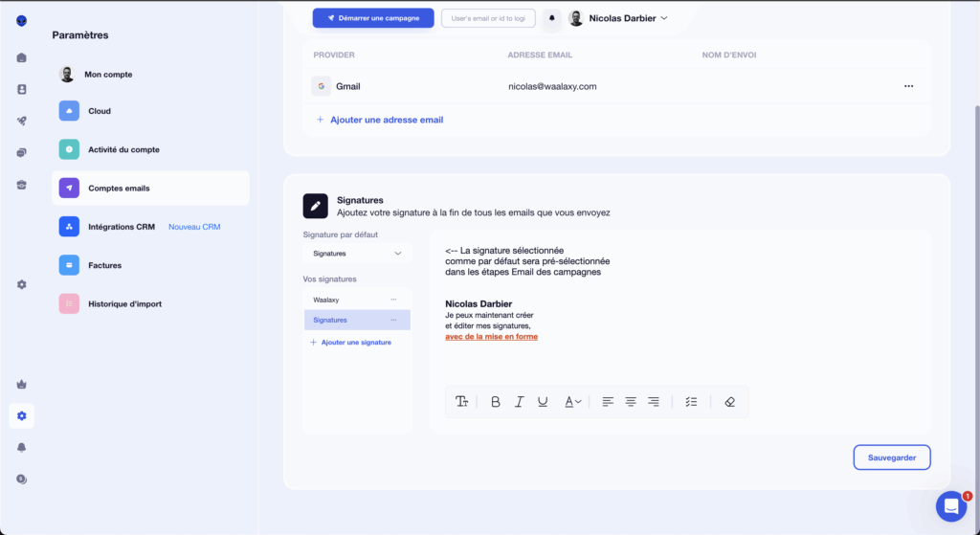980x535 pixels.
Task: Open the prospects contact icon in sidebar
Action: 22,89
